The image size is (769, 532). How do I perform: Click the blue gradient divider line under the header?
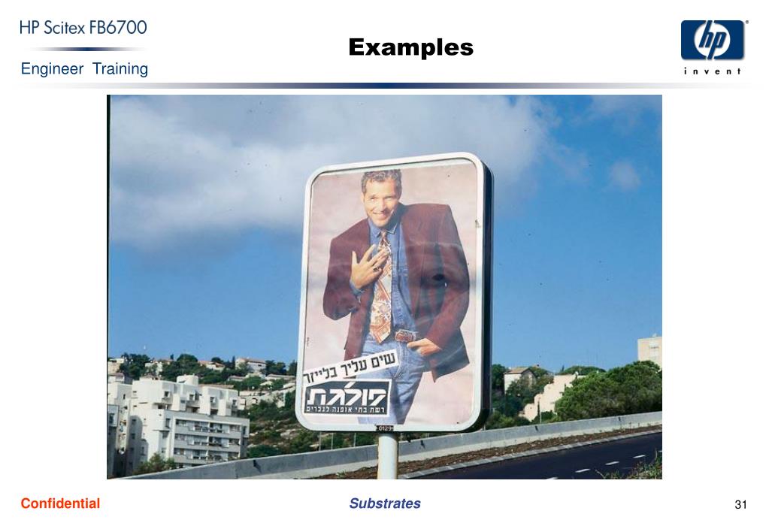point(385,86)
